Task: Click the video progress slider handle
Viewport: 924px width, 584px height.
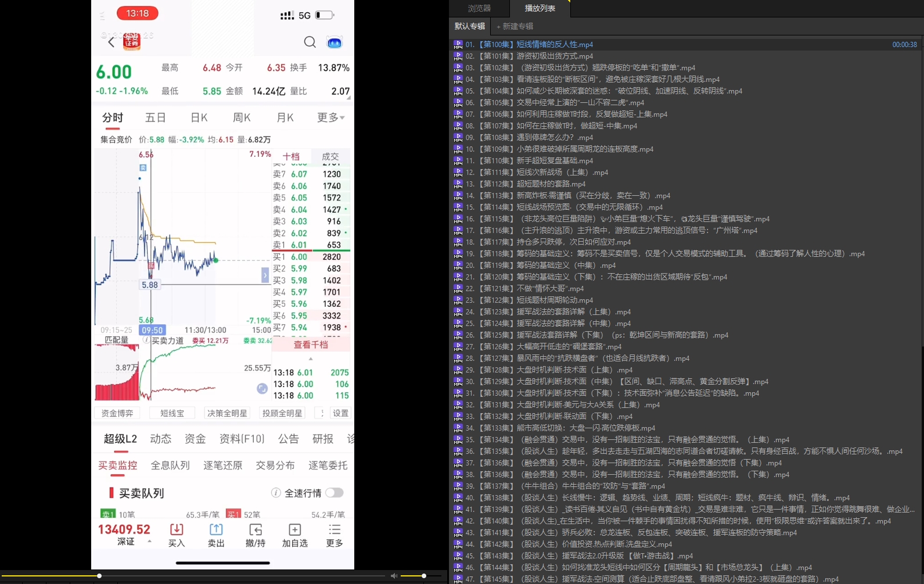Action: pyautogui.click(x=99, y=576)
